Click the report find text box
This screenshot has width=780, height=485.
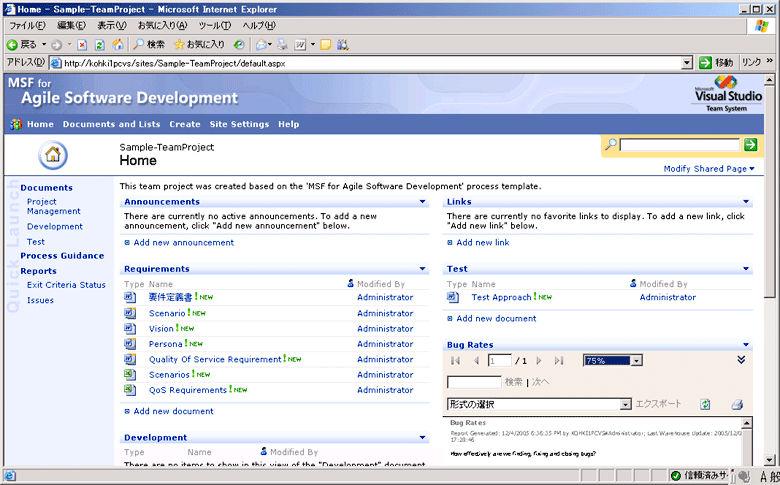(x=474, y=382)
